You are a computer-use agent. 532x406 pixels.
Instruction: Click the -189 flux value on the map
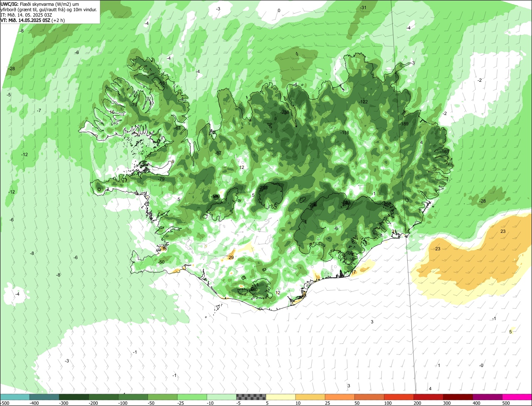coord(404,124)
